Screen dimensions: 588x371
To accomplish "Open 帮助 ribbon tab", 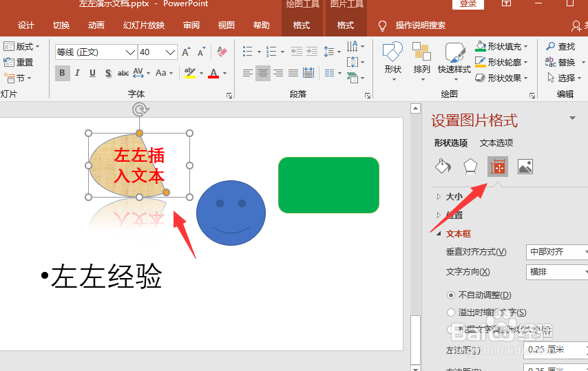I will tap(262, 25).
